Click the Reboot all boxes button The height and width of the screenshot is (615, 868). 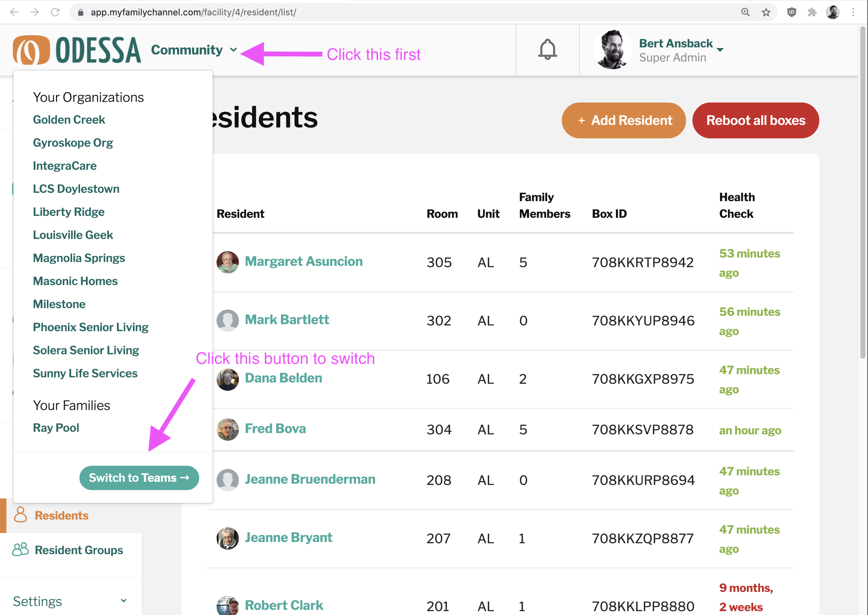[x=756, y=120]
